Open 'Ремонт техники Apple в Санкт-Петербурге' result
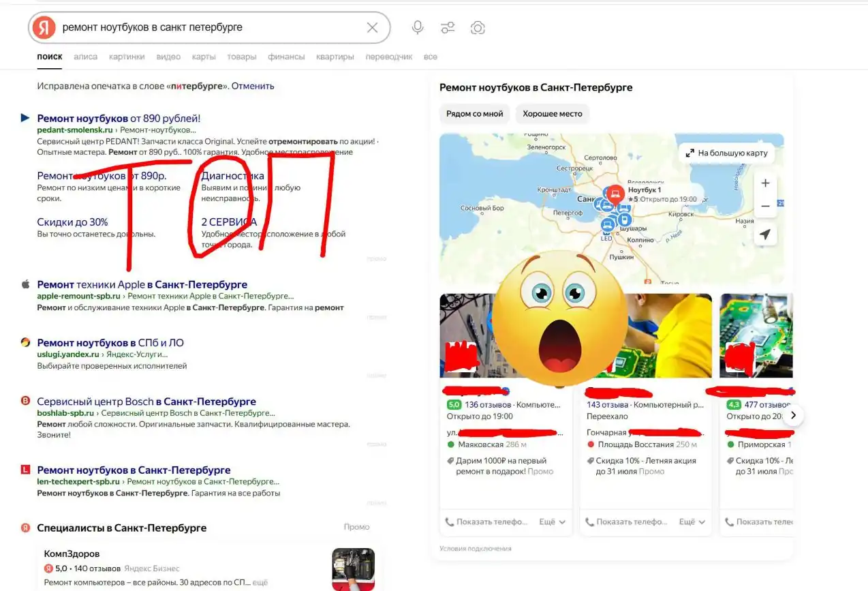This screenshot has width=868, height=591. point(142,285)
